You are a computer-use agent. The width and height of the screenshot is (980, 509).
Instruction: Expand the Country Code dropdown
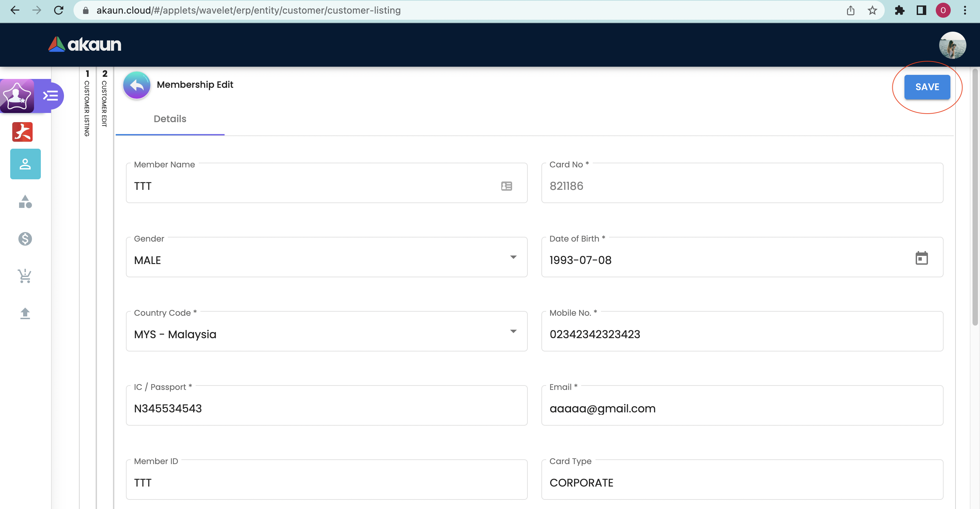click(513, 332)
